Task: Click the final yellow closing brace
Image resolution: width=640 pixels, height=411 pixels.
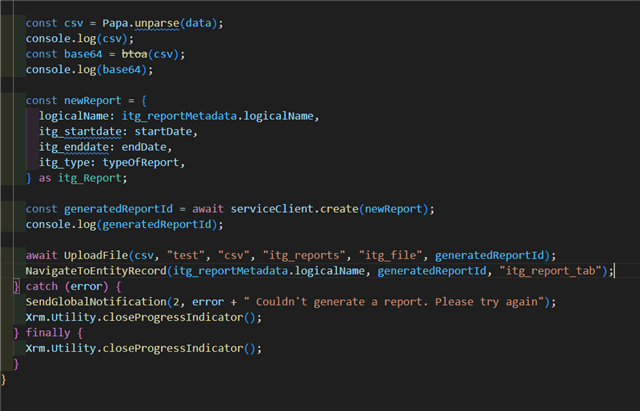Action: coord(4,380)
